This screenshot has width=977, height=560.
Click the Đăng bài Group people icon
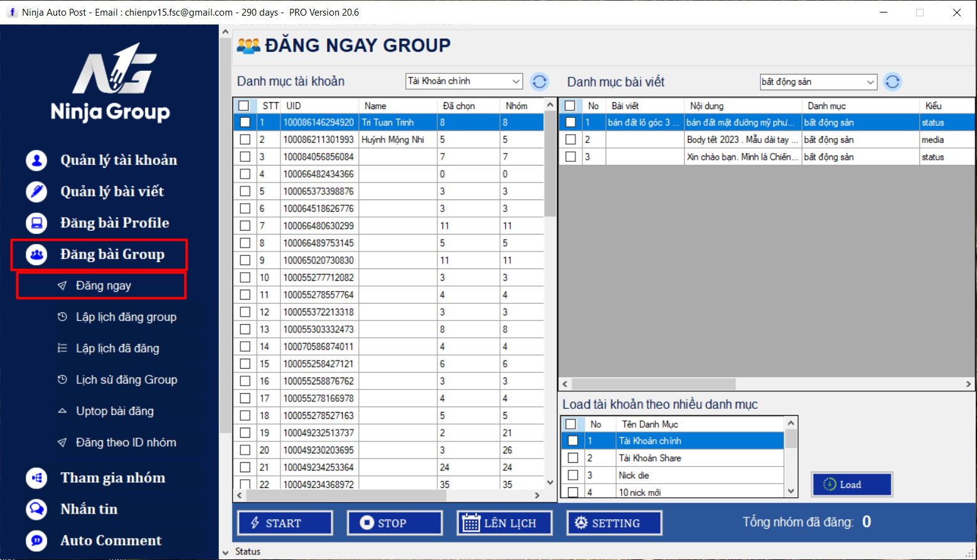(x=36, y=254)
